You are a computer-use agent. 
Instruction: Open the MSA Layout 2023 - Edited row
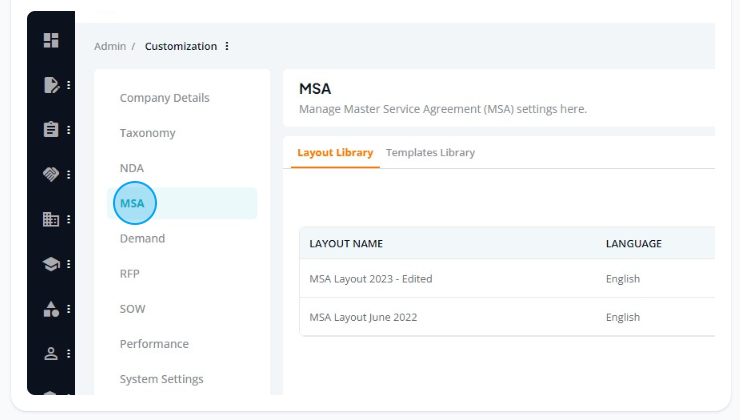tap(507, 278)
